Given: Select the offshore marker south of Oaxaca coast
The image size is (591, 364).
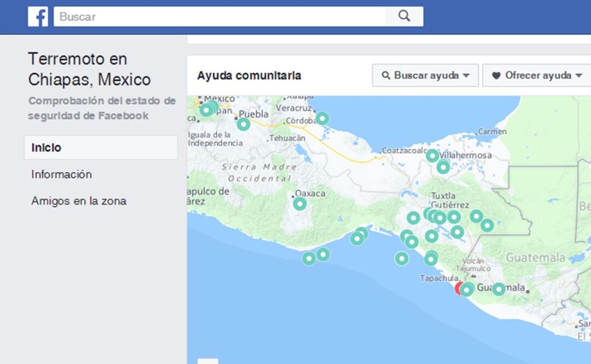Looking at the screenshot, I should coord(309,259).
